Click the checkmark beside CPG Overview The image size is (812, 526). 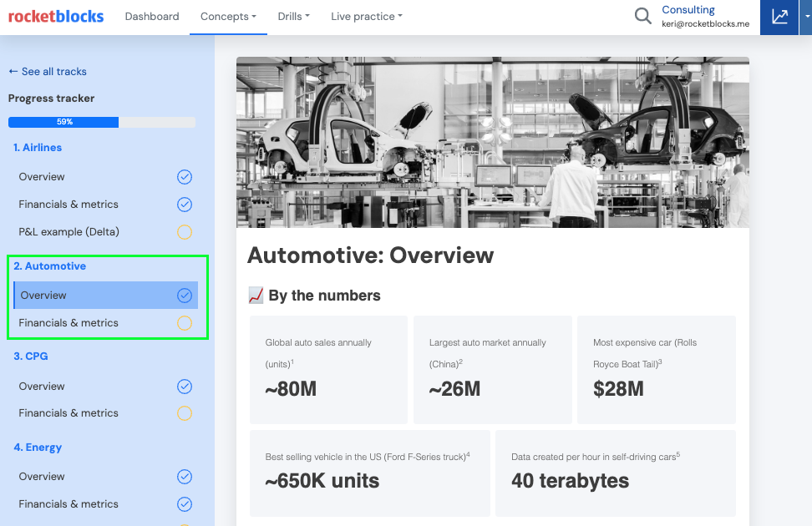(185, 386)
